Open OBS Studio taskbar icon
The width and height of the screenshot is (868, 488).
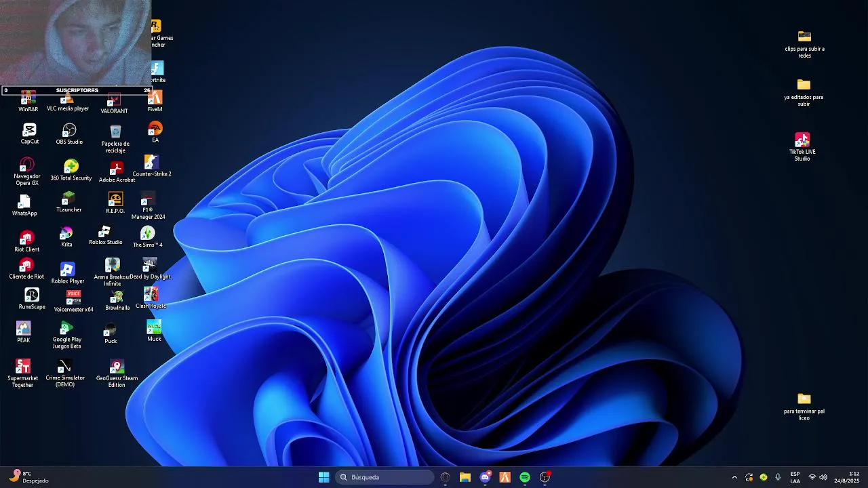545,477
